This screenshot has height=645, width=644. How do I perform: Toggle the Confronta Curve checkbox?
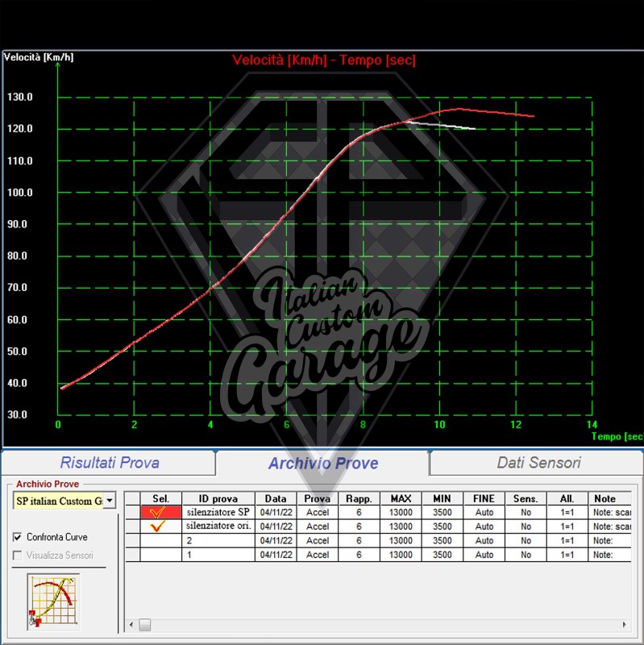tap(17, 537)
